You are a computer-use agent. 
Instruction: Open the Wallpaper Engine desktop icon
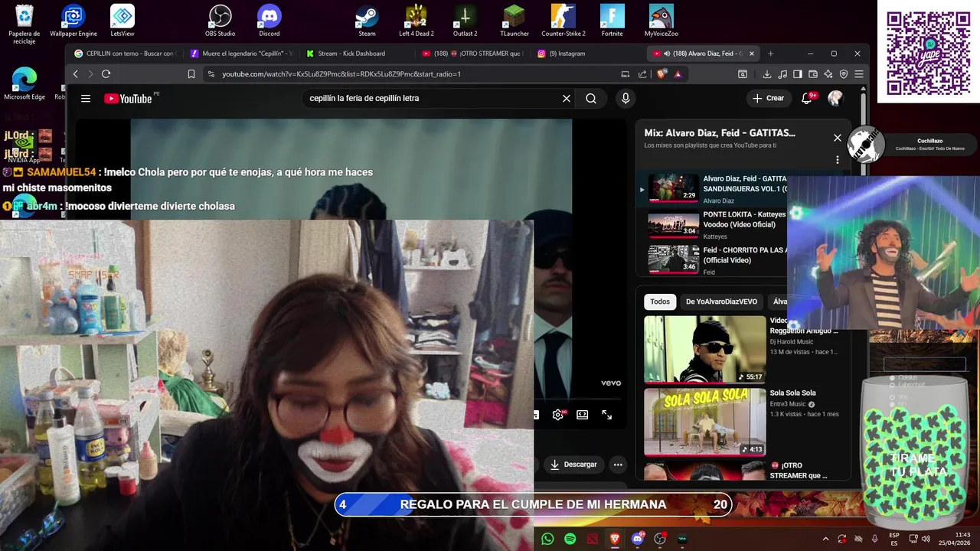[73, 21]
